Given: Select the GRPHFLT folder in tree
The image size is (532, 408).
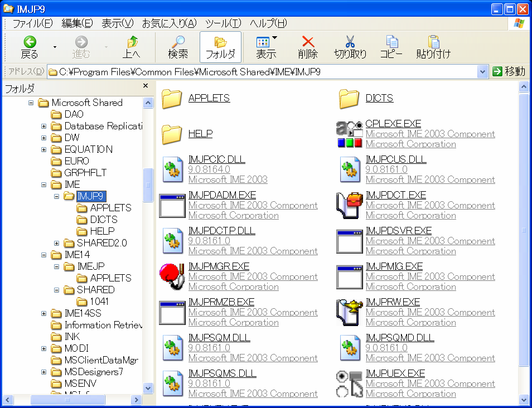Looking at the screenshot, I should 79,173.
